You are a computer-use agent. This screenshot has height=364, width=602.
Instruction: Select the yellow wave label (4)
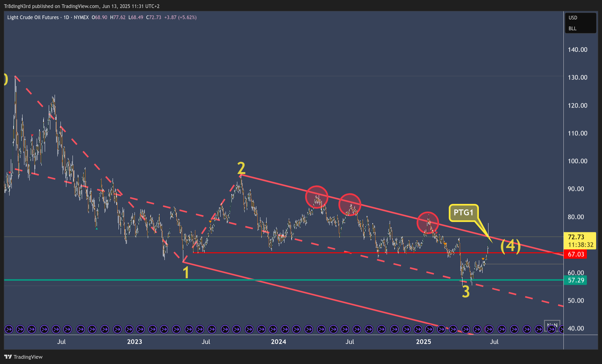point(510,246)
